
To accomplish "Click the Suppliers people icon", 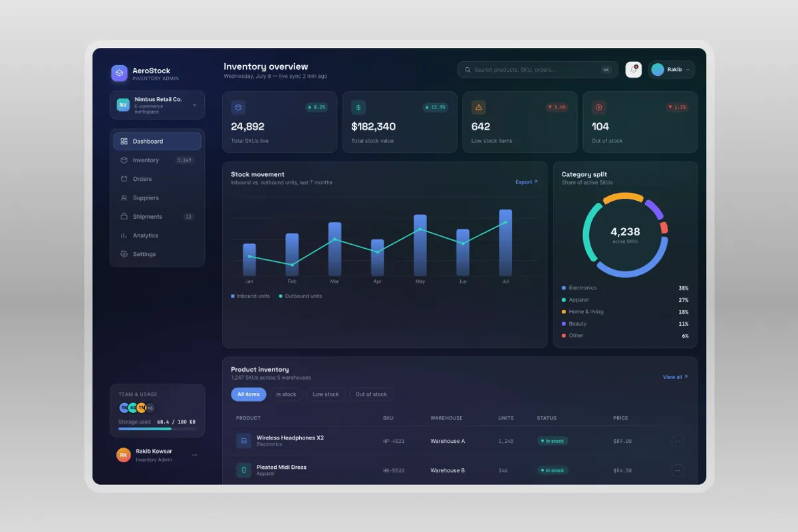I will pyautogui.click(x=124, y=198).
